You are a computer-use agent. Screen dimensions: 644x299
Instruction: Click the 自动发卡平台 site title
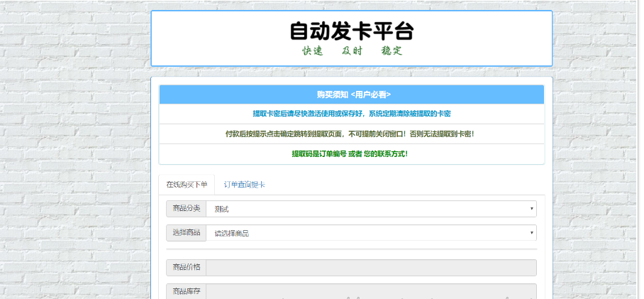pyautogui.click(x=351, y=31)
